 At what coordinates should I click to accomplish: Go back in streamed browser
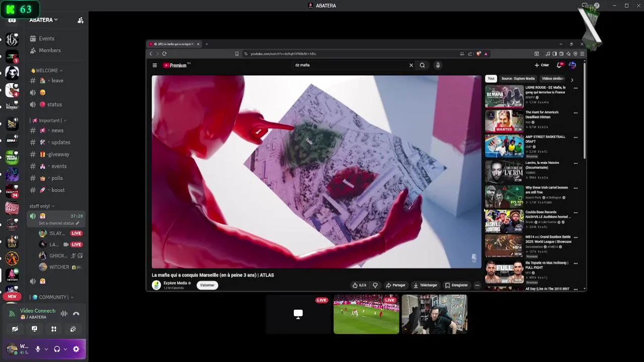point(150,53)
